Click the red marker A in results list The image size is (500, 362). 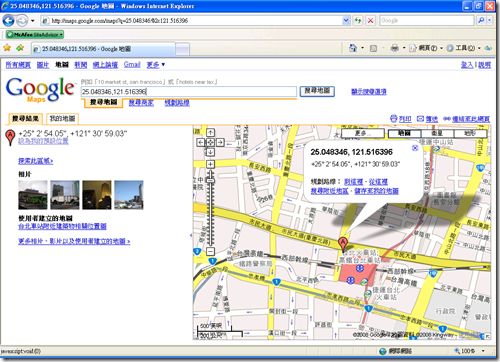click(x=10, y=138)
